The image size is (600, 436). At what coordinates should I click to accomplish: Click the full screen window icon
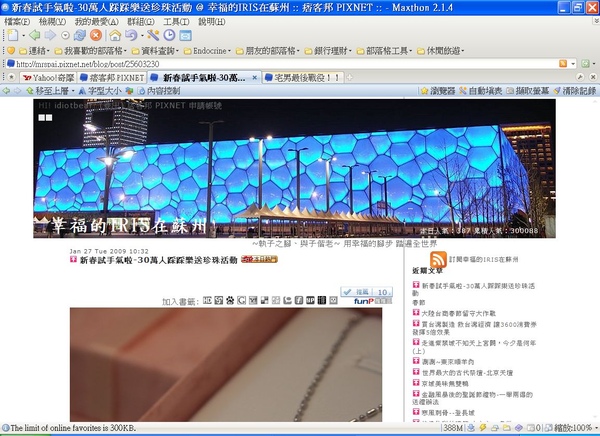186,36
